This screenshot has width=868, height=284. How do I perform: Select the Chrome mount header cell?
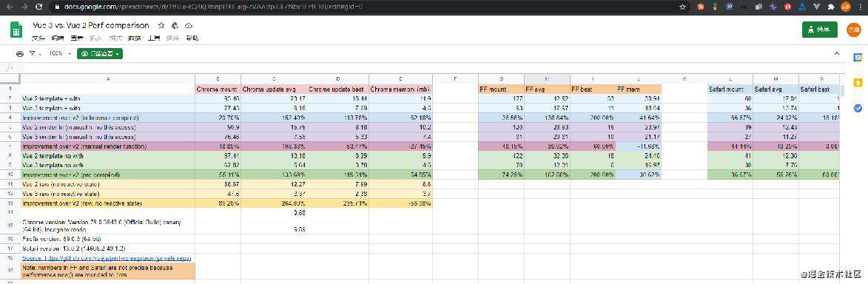218,89
